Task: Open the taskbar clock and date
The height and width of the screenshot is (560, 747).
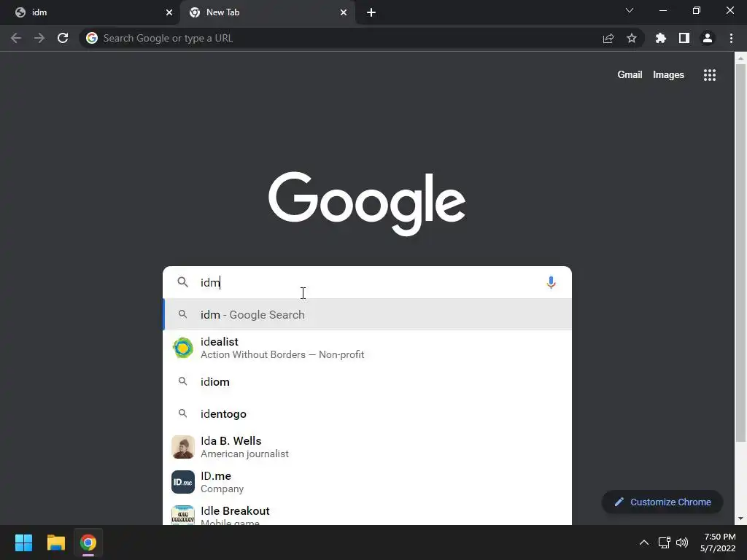Action: (x=718, y=542)
